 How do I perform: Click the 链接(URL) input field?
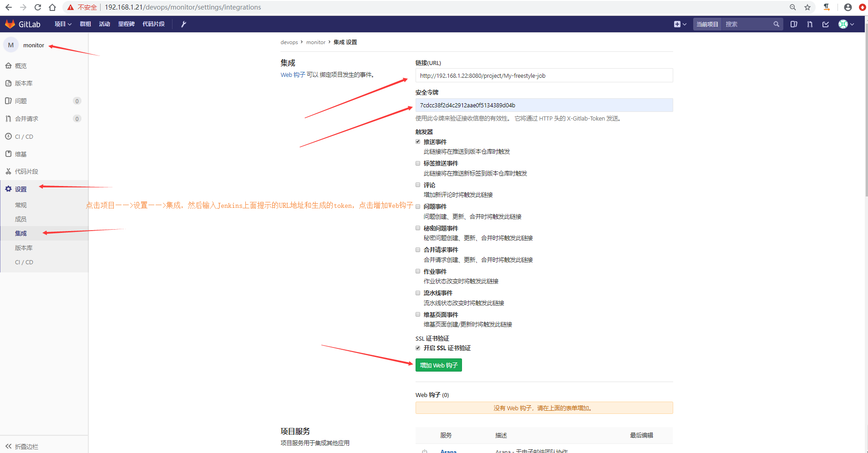544,75
